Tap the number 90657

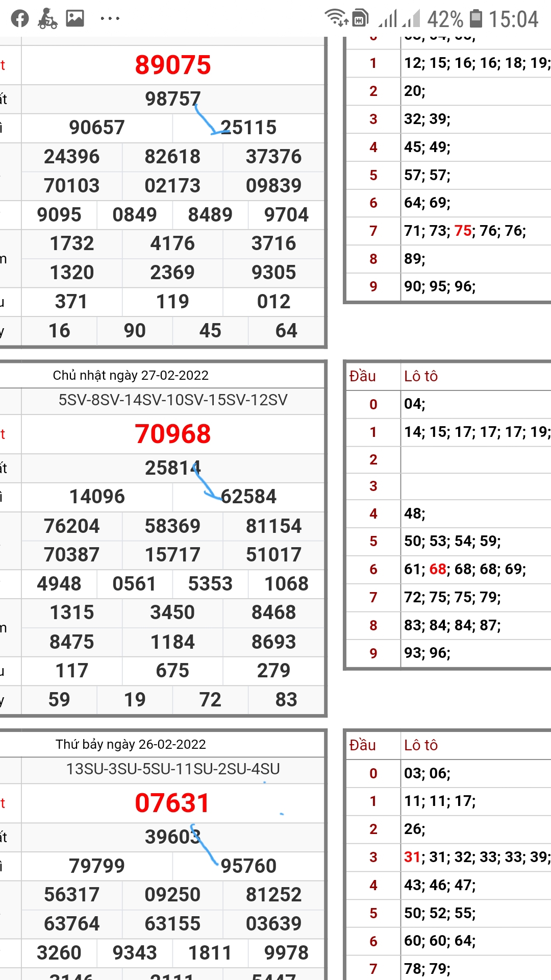pyautogui.click(x=97, y=128)
